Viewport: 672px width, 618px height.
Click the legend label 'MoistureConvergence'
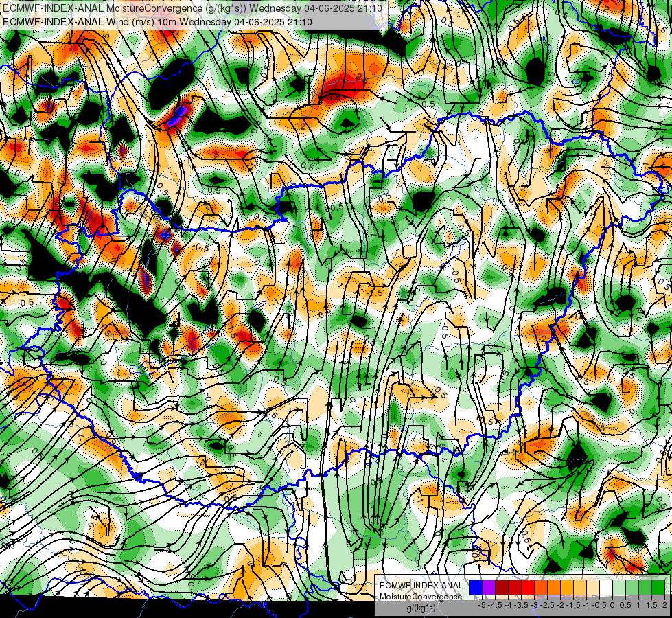tap(421, 597)
